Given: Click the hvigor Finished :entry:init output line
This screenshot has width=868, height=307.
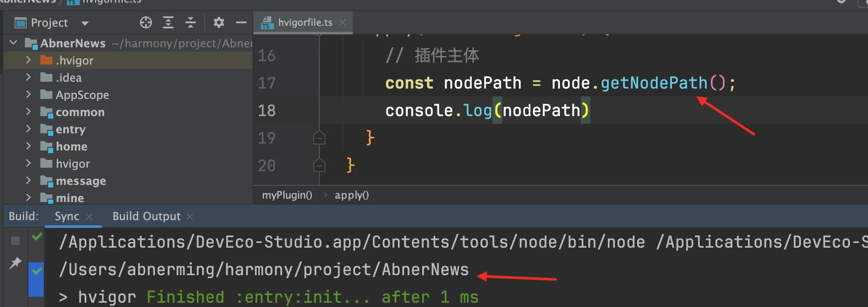Looking at the screenshot, I should [x=269, y=297].
